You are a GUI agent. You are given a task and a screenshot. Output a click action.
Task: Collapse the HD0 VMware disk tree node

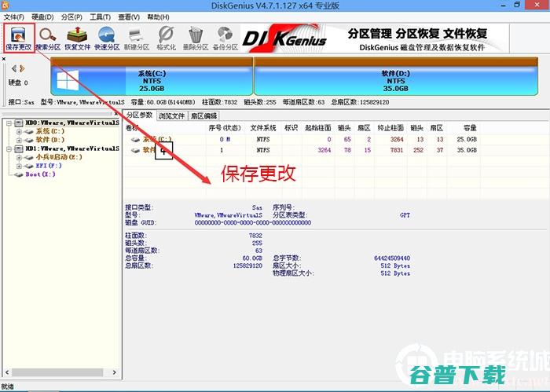tap(9, 123)
